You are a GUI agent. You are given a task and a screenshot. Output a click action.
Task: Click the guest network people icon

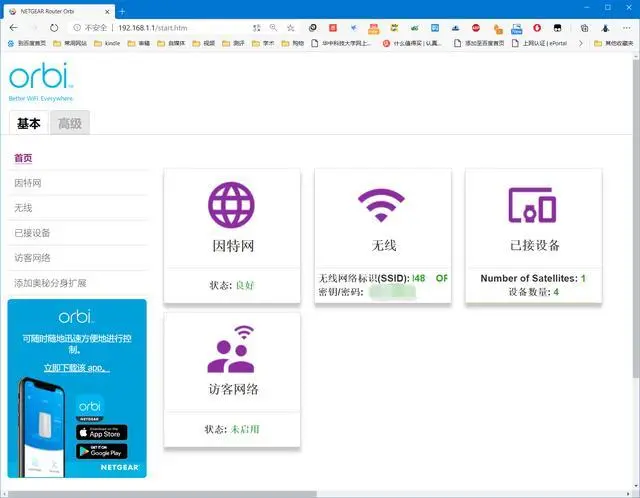coord(231,349)
